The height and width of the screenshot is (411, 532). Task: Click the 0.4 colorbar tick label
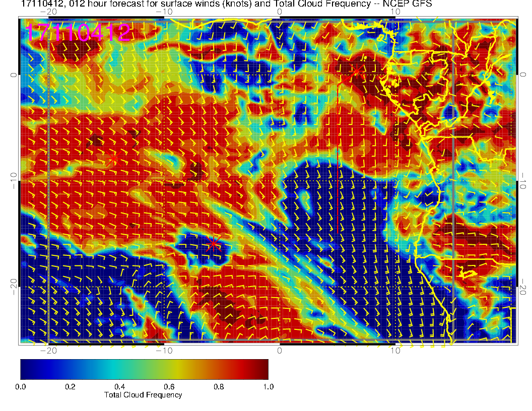(x=119, y=387)
